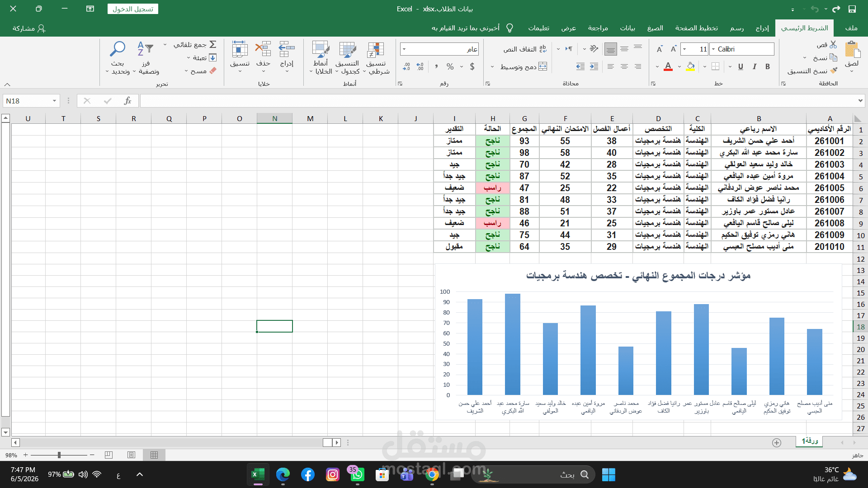Click the Sign in (تسجيل الدخول) button
The height and width of the screenshot is (488, 868).
coord(133,9)
